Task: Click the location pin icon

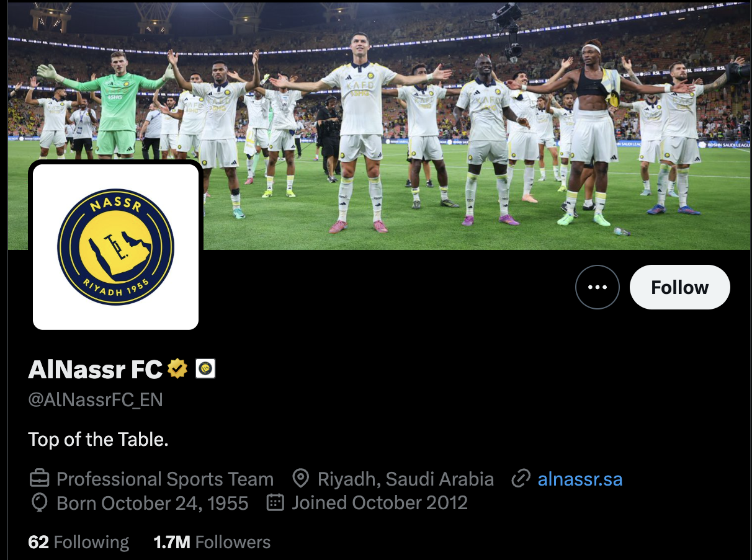Action: (300, 479)
